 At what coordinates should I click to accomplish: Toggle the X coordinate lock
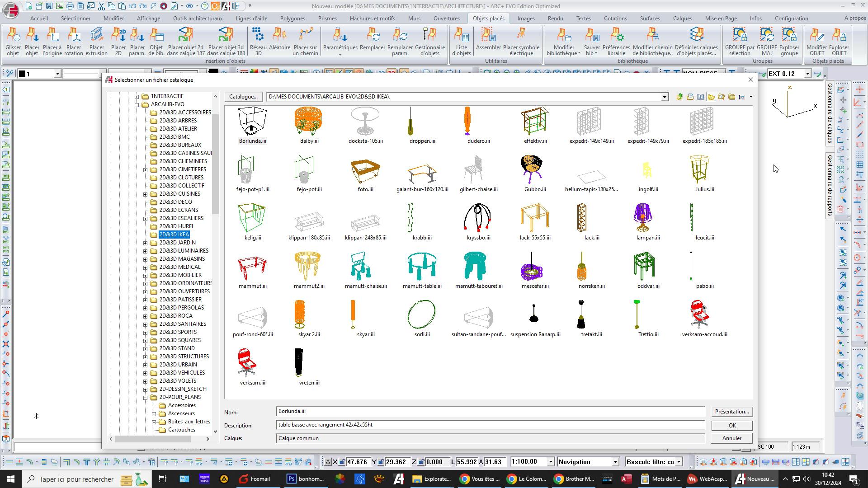[343, 462]
